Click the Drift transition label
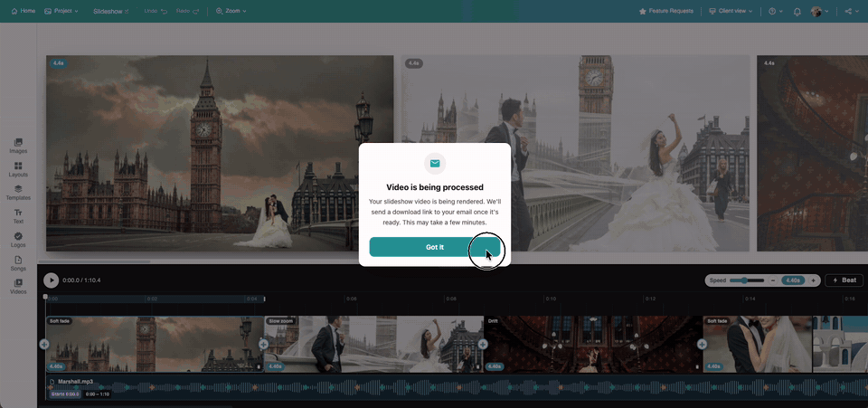 pos(493,321)
